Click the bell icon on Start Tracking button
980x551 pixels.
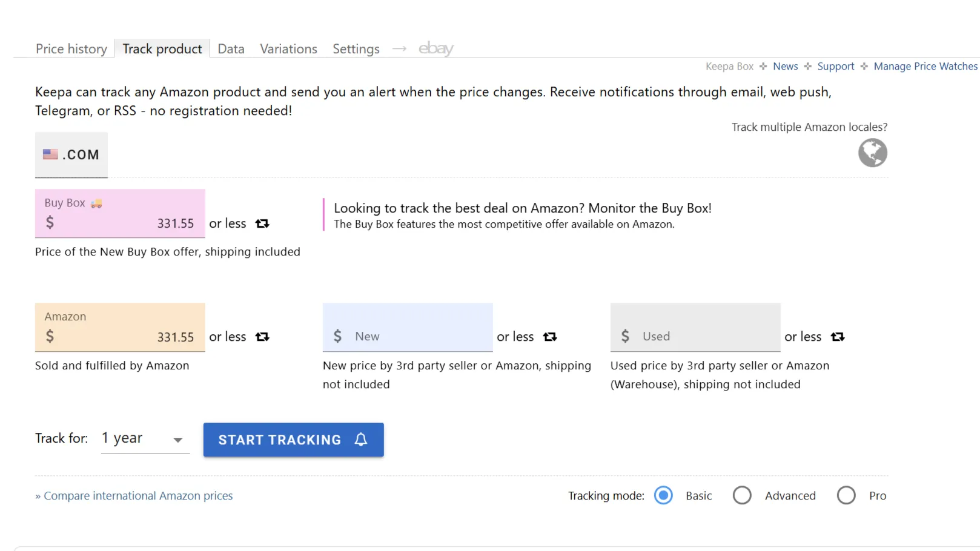(x=361, y=440)
